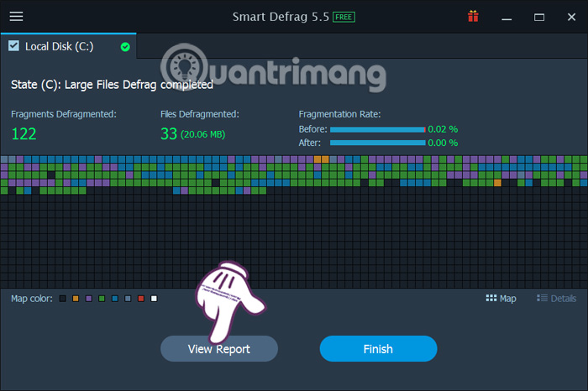The width and height of the screenshot is (588, 391).
Task: Click the green FREE edition badge
Action: point(344,17)
